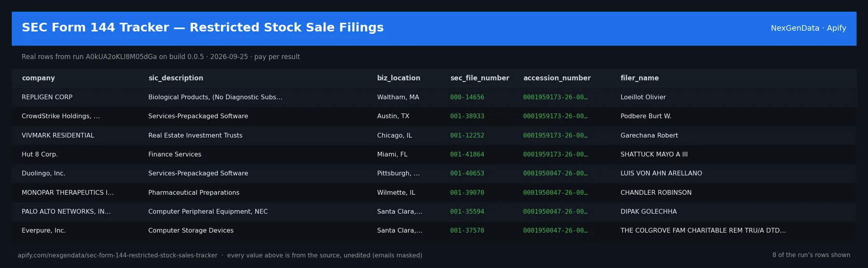Click file number 001-41864

pos(467,154)
